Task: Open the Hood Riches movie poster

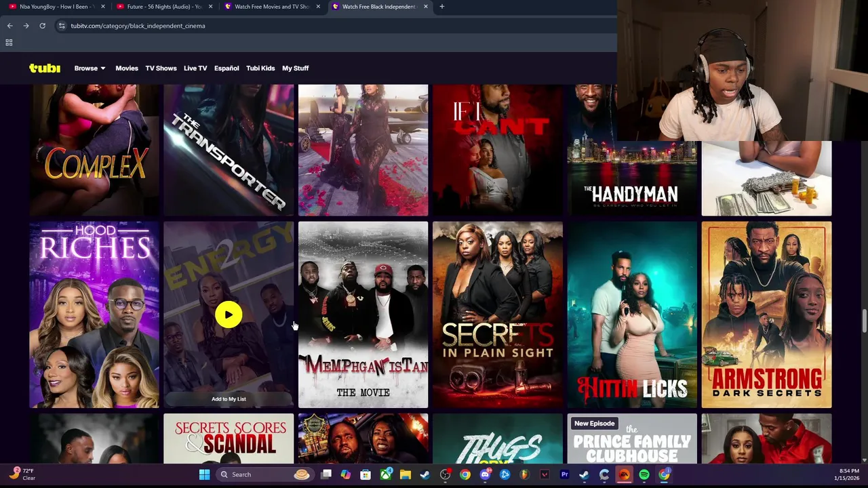Action: coord(94,314)
